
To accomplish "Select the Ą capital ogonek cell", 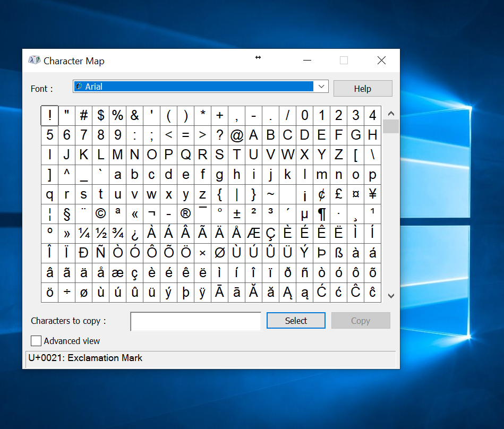I will pyautogui.click(x=288, y=293).
